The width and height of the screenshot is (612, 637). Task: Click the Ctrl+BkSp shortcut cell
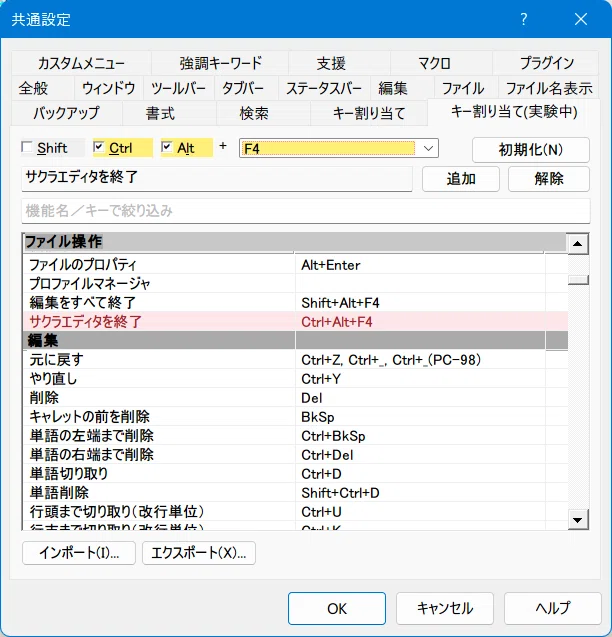tap(420, 436)
